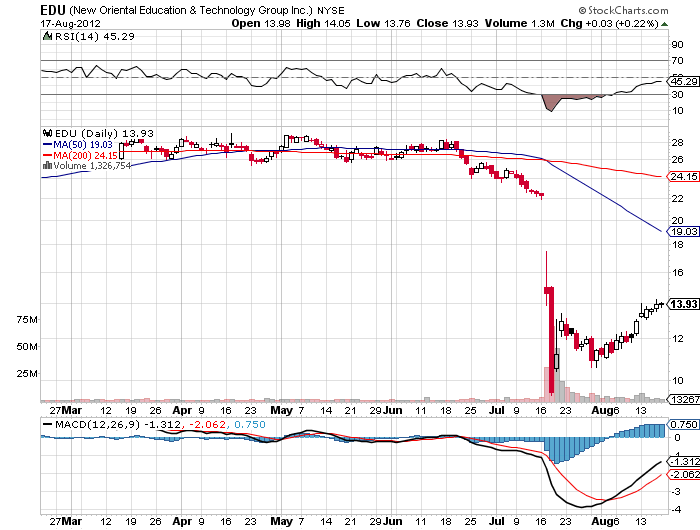Click the blue 19.03 MA(50) value tag
Image resolution: width=700 pixels, height=530 pixels.
(682, 230)
